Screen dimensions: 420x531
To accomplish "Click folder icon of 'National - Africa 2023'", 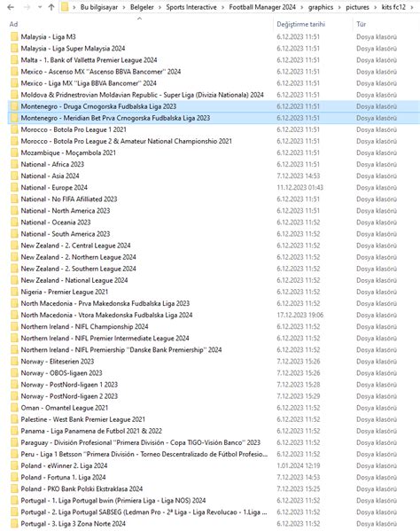I will click(14, 164).
